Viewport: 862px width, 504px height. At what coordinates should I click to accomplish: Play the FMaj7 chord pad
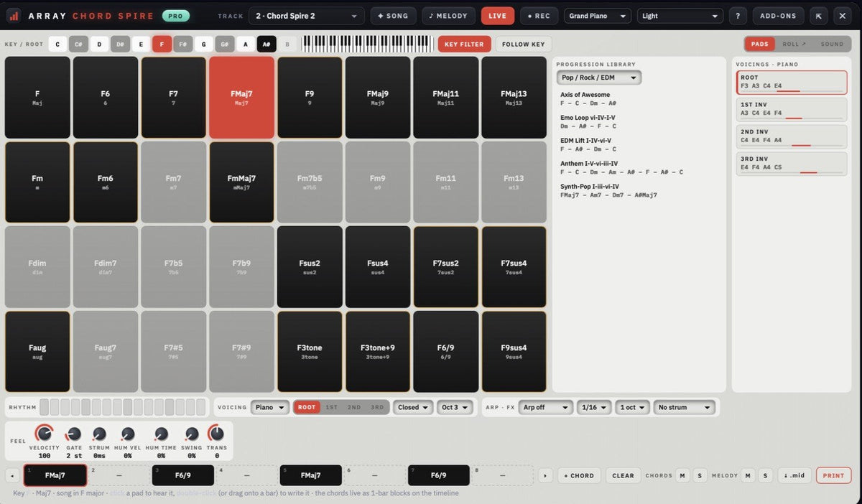coord(241,98)
